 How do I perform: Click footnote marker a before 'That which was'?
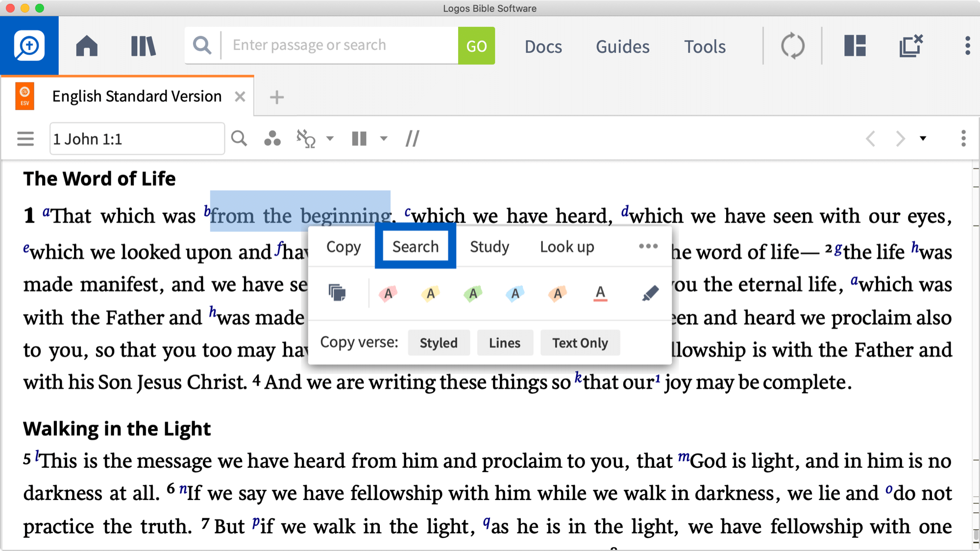click(x=46, y=212)
